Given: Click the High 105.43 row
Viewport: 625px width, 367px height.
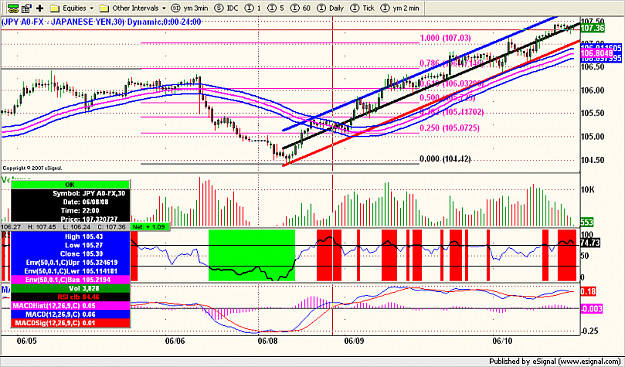Looking at the screenshot, I should coord(70,237).
